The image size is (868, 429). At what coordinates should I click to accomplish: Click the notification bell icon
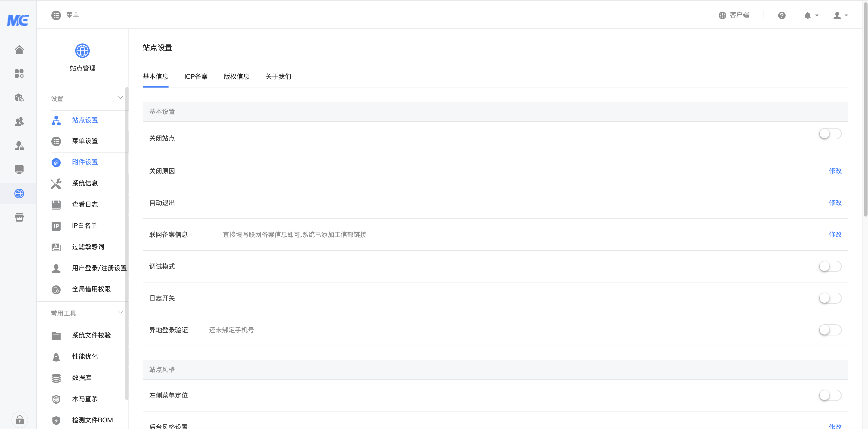(x=807, y=15)
